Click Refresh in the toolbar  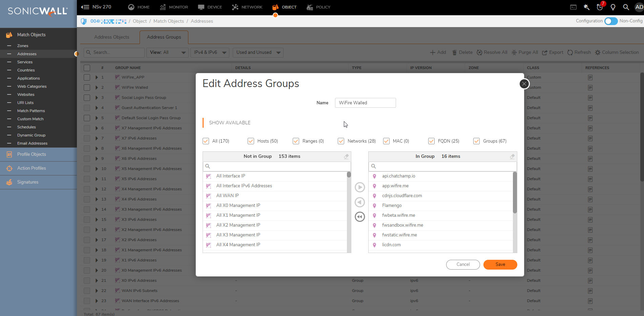[579, 52]
